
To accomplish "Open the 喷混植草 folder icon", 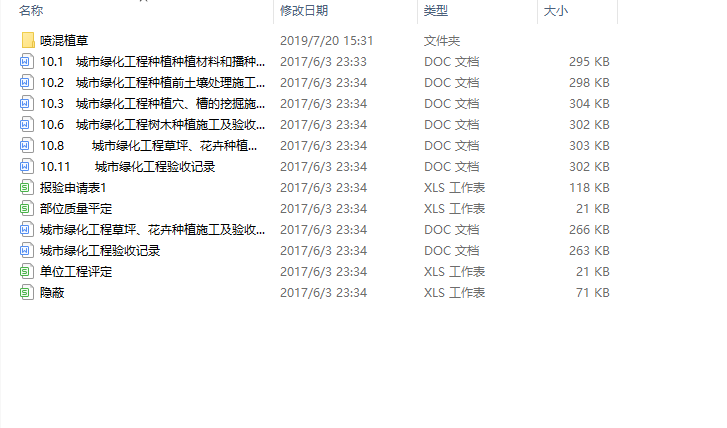I will coord(28,40).
